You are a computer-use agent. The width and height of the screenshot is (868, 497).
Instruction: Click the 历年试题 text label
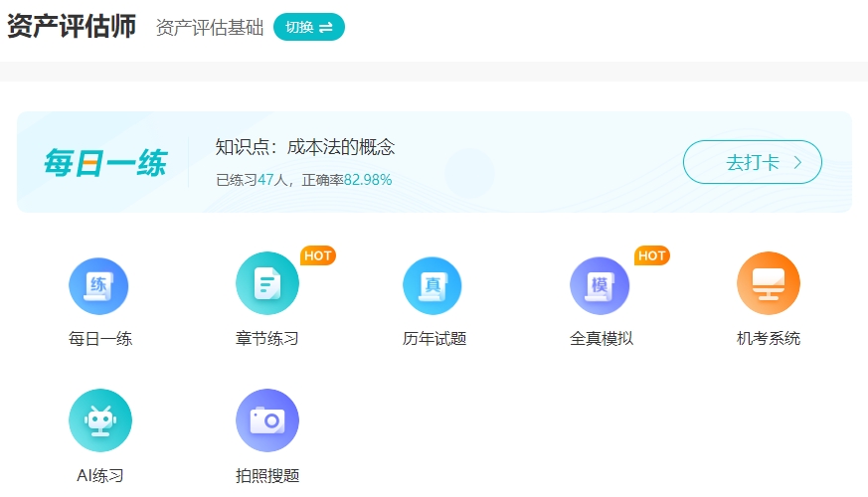pos(434,339)
